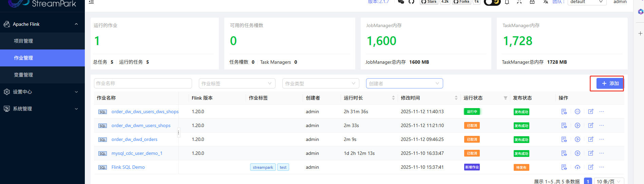Focus the 作业名称 search field
This screenshot has width=644, height=184.
click(x=143, y=83)
